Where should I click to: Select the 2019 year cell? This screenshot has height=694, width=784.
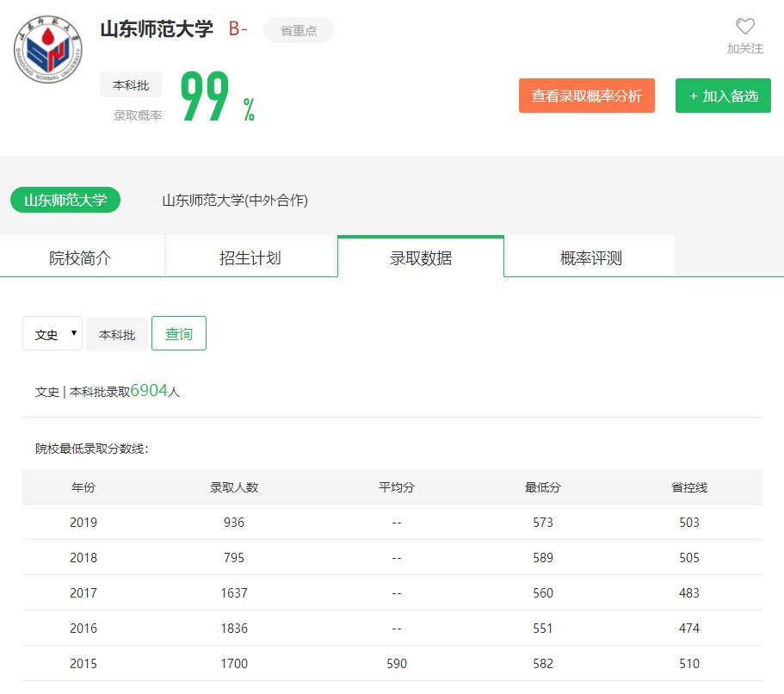point(83,523)
